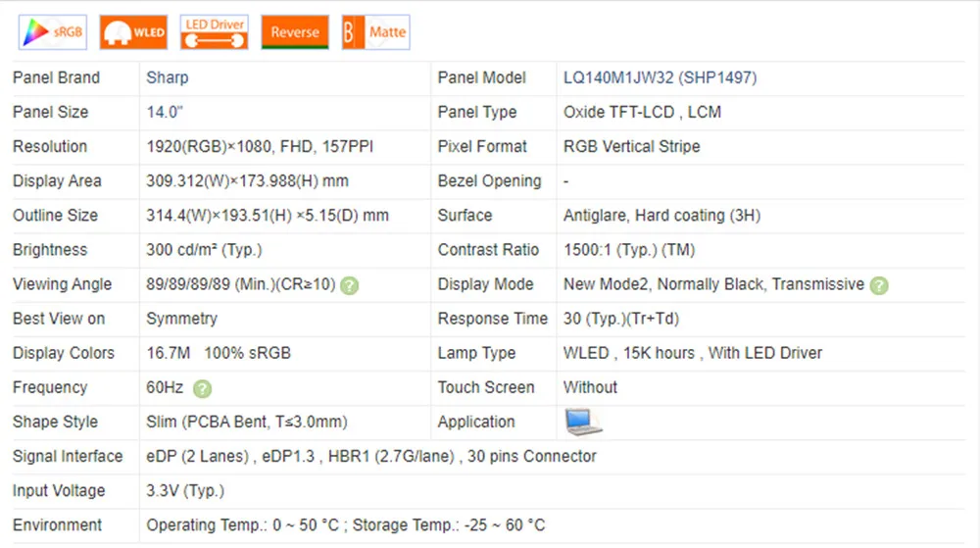The width and height of the screenshot is (980, 548).
Task: Click the Outline Size dimensions value
Action: click(268, 215)
